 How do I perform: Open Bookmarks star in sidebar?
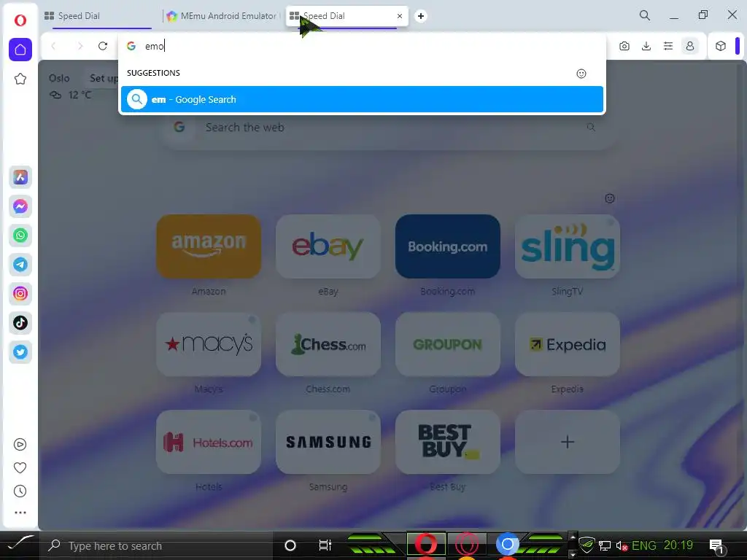(x=20, y=79)
